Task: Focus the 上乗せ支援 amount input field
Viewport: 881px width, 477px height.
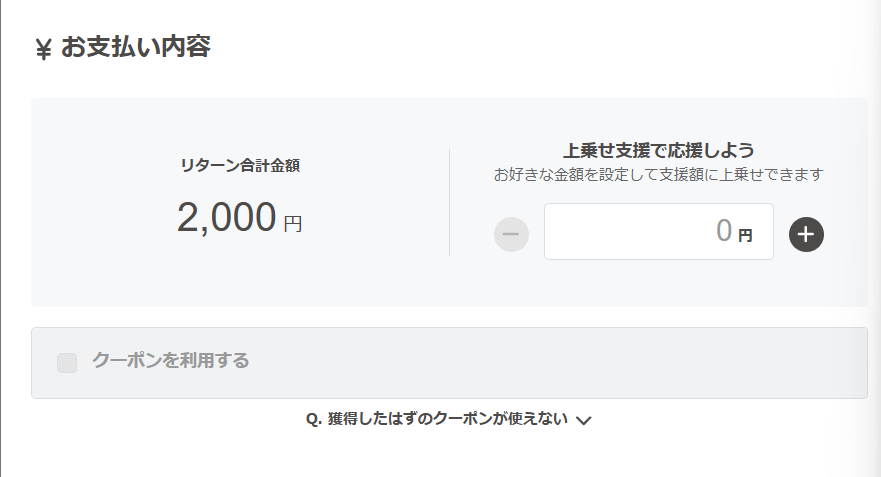Action: [659, 231]
